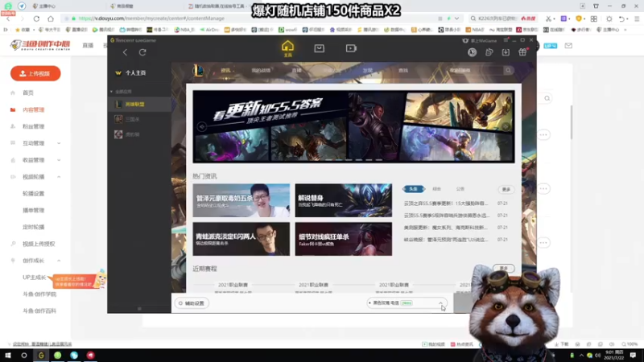Open the 细节对线疯狂单杀 news card

coord(344,239)
